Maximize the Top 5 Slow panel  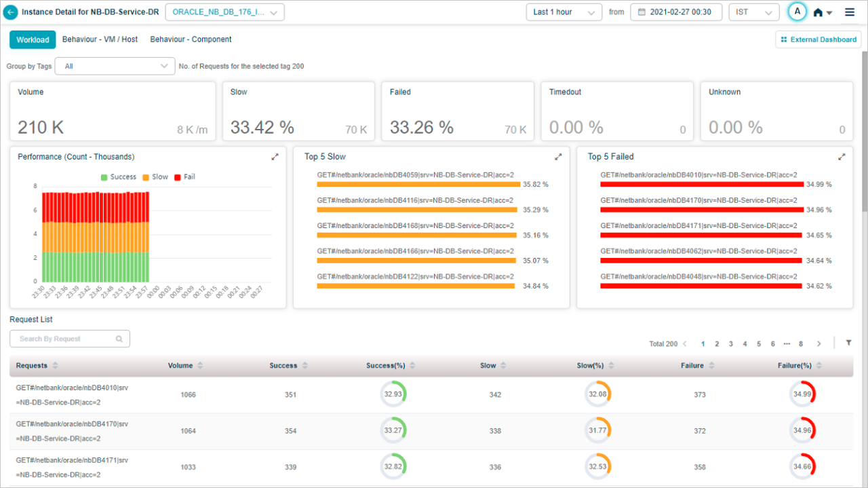(x=558, y=156)
